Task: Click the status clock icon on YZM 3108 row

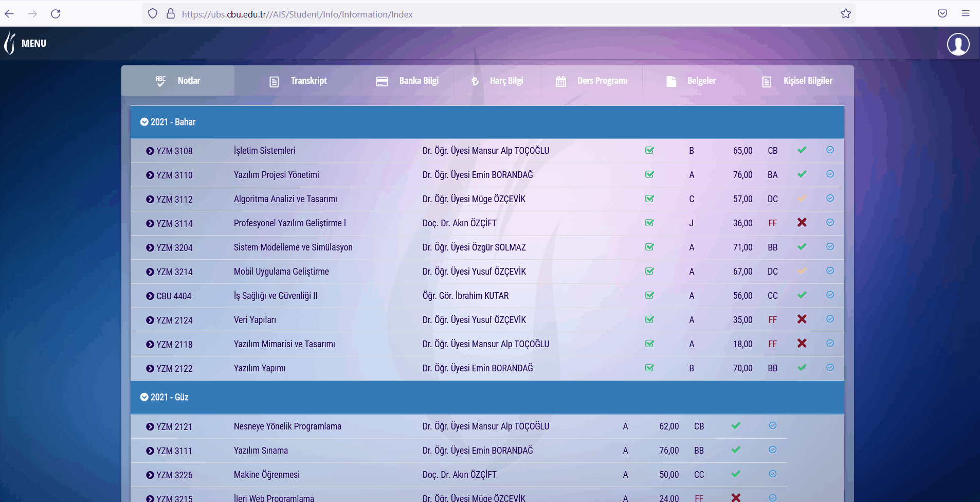Action: click(x=829, y=150)
